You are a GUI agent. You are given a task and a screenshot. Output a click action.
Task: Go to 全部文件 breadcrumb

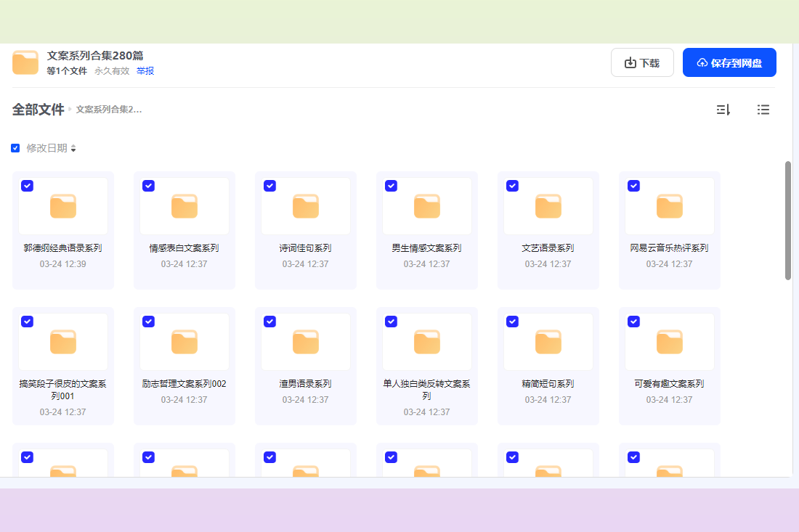click(38, 110)
